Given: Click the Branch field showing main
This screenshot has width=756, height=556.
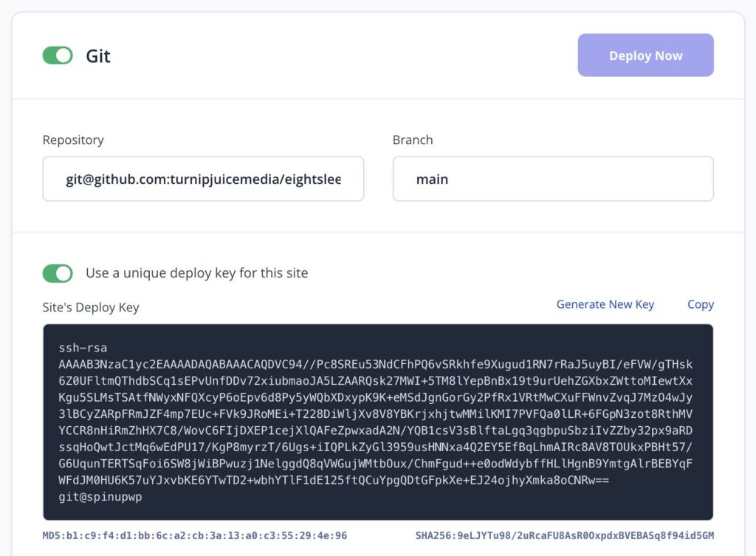Looking at the screenshot, I should coord(552,179).
